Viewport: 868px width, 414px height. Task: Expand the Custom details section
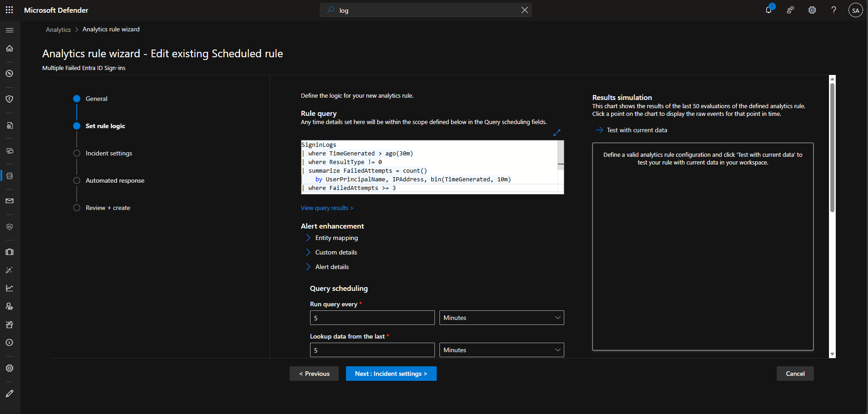point(335,252)
